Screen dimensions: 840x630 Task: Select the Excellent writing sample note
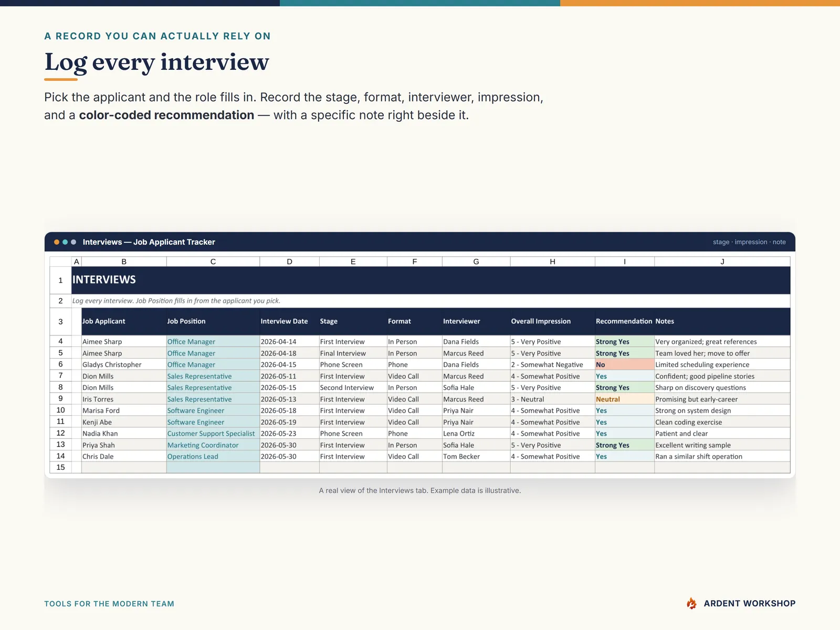[x=722, y=445]
